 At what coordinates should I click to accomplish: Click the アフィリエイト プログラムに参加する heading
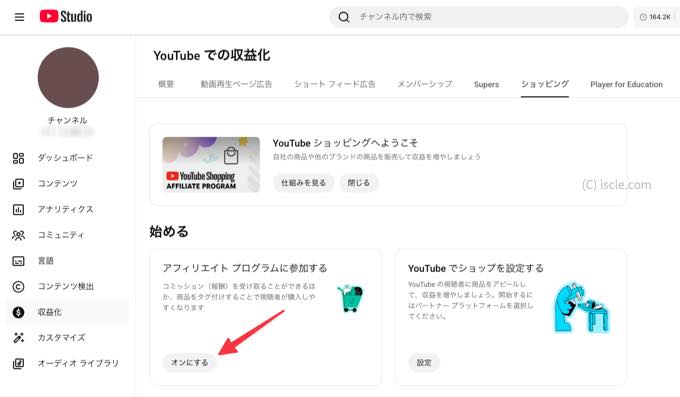point(245,268)
